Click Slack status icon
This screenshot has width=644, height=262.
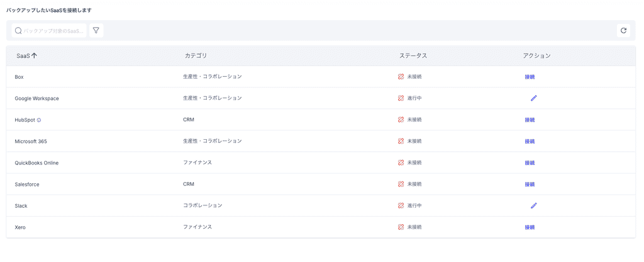401,205
